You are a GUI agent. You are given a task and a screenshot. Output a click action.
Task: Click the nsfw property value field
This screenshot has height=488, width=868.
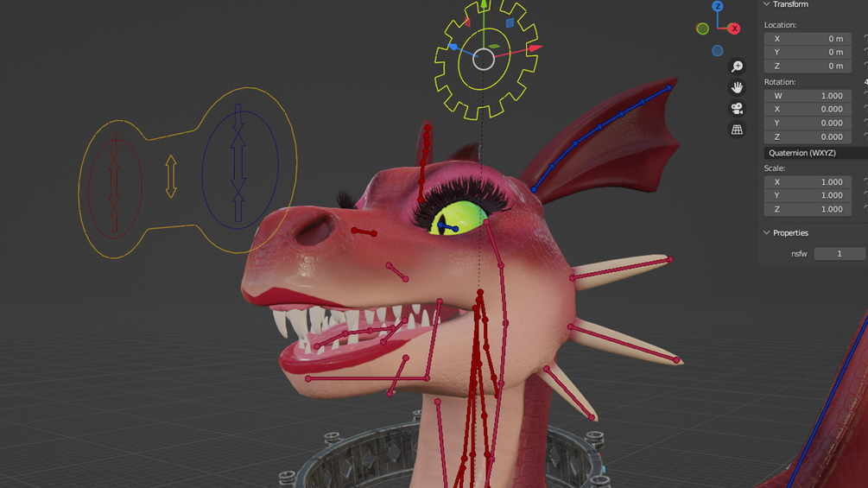point(839,253)
